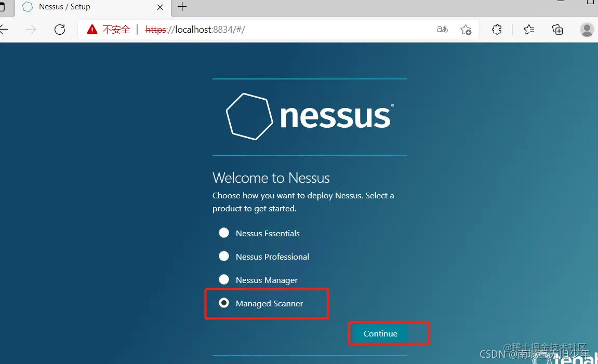Add this page to favorites star icon
This screenshot has width=598, height=364.
pyautogui.click(x=466, y=30)
